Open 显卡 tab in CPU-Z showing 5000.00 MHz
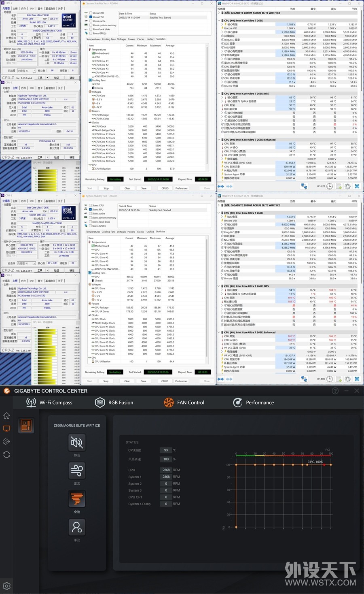 [40, 201]
